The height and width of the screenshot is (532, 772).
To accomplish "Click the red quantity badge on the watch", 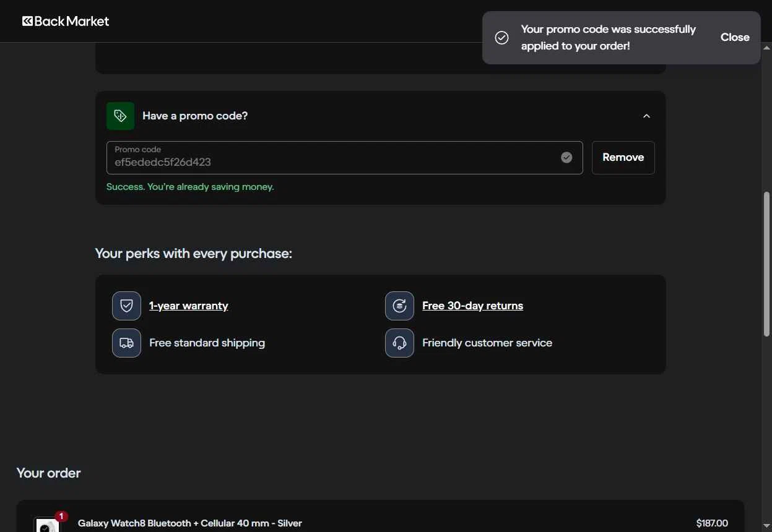I will (61, 517).
